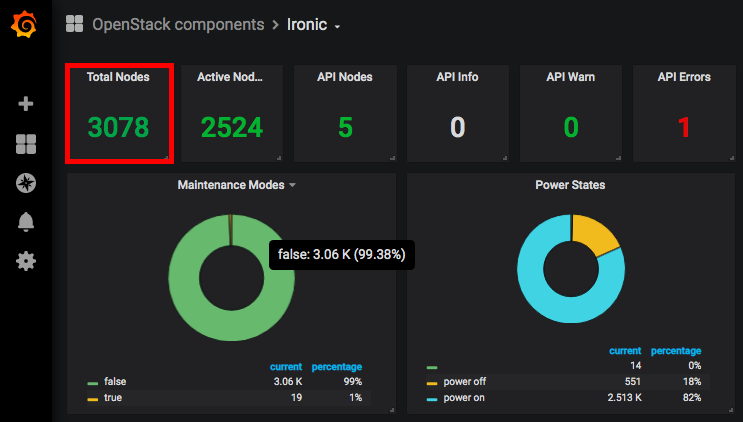The height and width of the screenshot is (422, 743).
Task: Toggle the power off series in legend
Action: (x=465, y=381)
